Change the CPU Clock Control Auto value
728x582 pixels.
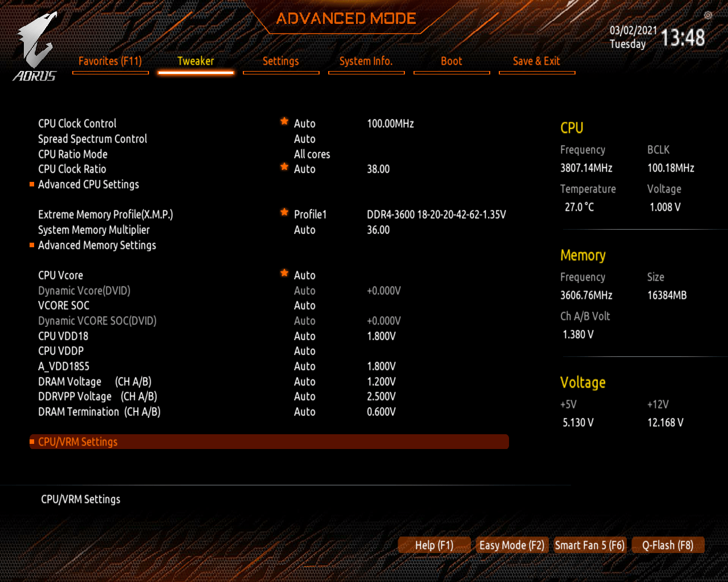pyautogui.click(x=305, y=123)
